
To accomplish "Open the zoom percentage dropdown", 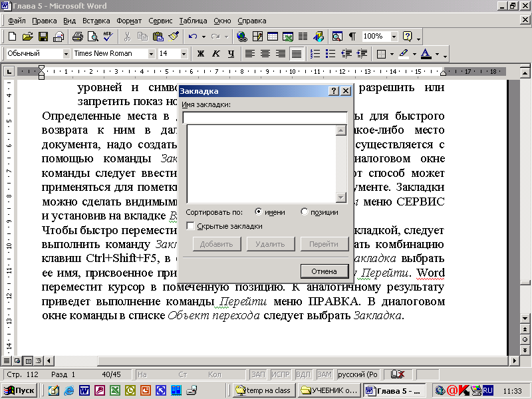I will 394,37.
